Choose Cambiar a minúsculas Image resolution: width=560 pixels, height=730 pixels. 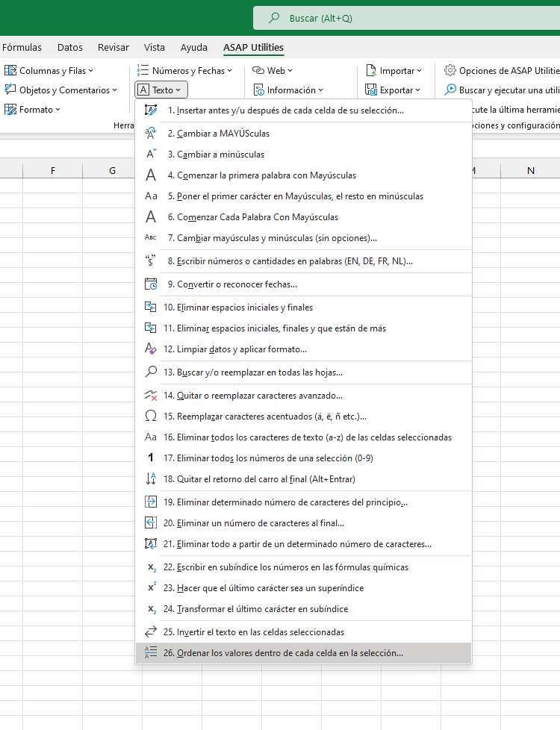pyautogui.click(x=303, y=154)
